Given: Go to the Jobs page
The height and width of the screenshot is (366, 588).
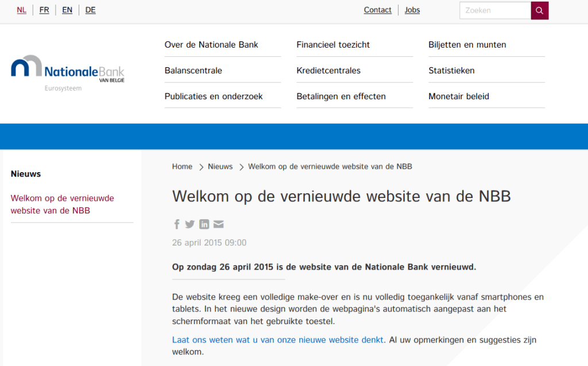Looking at the screenshot, I should pos(412,10).
